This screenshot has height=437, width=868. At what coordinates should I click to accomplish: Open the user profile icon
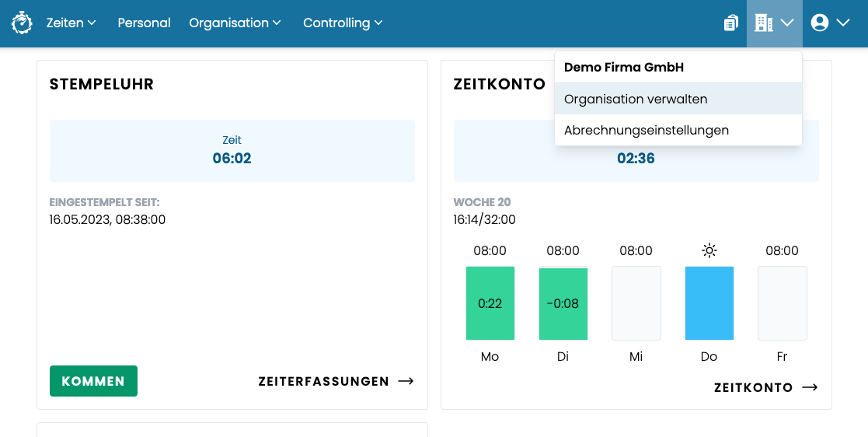pos(820,23)
